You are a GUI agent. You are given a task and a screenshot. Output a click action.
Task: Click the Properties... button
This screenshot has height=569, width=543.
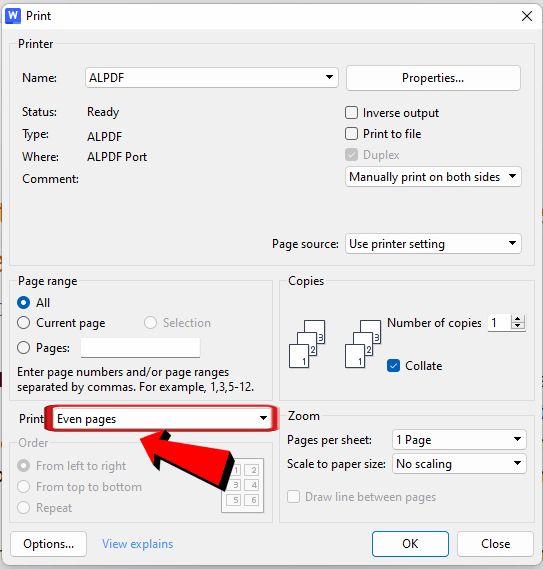[433, 78]
